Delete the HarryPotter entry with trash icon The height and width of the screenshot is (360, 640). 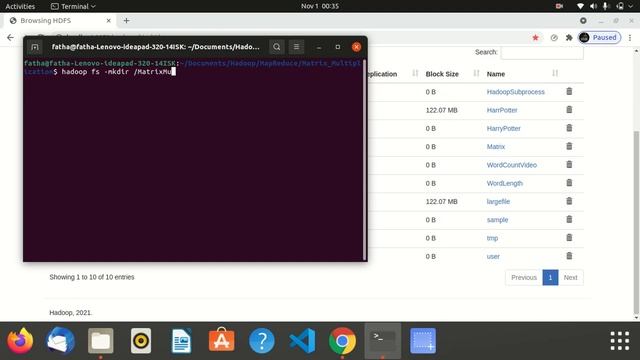pos(569,128)
